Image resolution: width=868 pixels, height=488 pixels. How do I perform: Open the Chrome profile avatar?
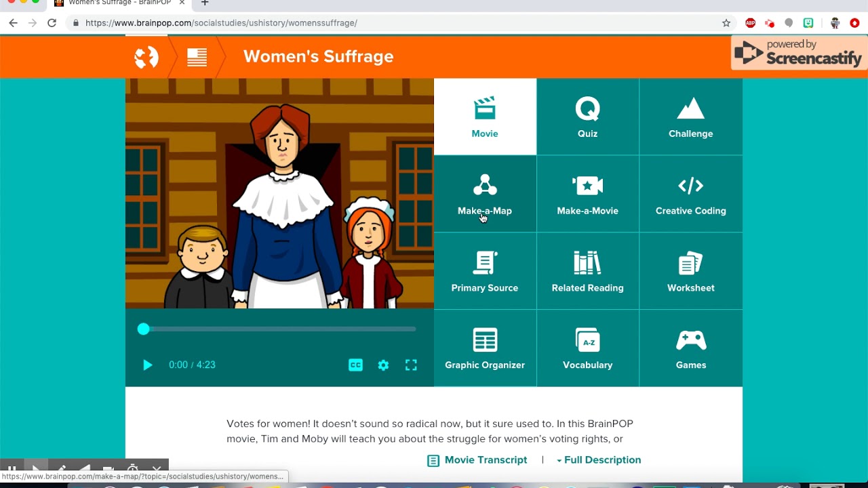click(x=835, y=23)
